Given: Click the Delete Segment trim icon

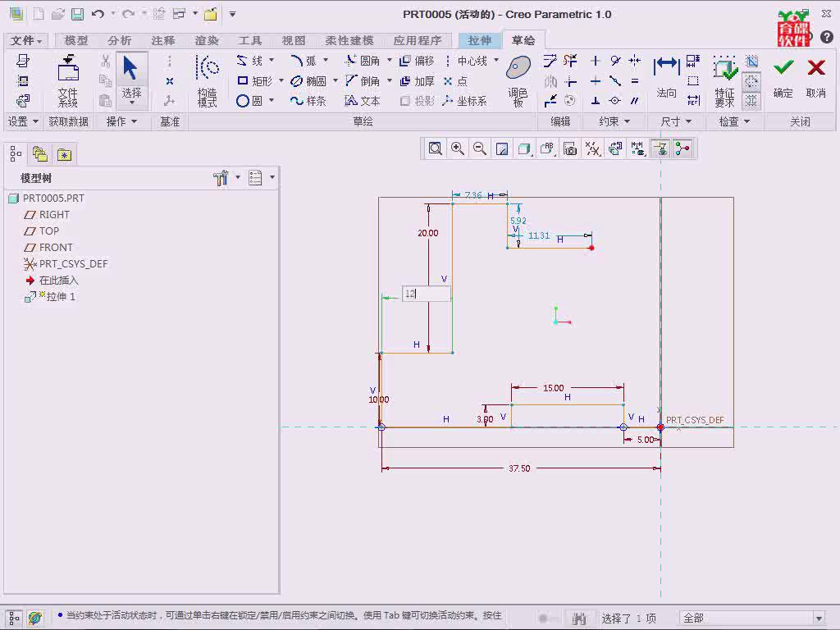Looking at the screenshot, I should point(571,61).
